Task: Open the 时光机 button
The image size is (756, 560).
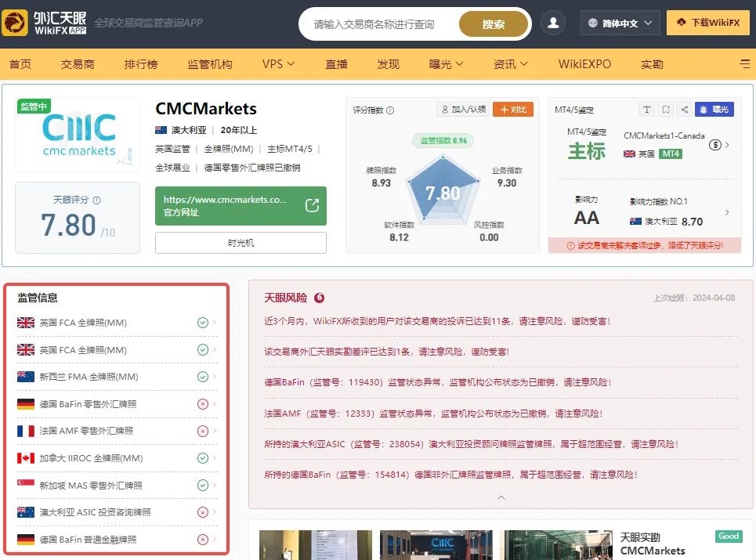Action: [241, 243]
